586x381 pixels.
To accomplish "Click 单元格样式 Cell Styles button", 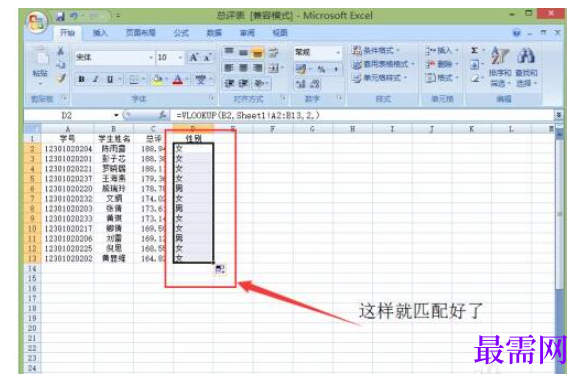I will pos(380,78).
